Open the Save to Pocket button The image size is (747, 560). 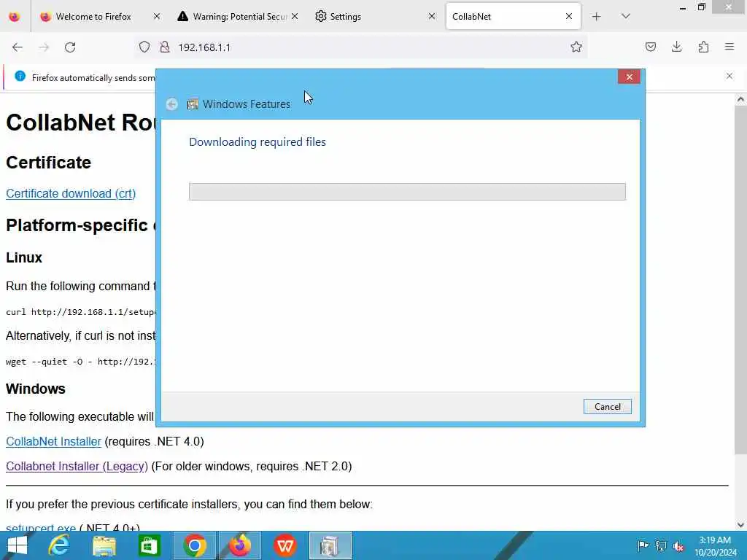(651, 47)
